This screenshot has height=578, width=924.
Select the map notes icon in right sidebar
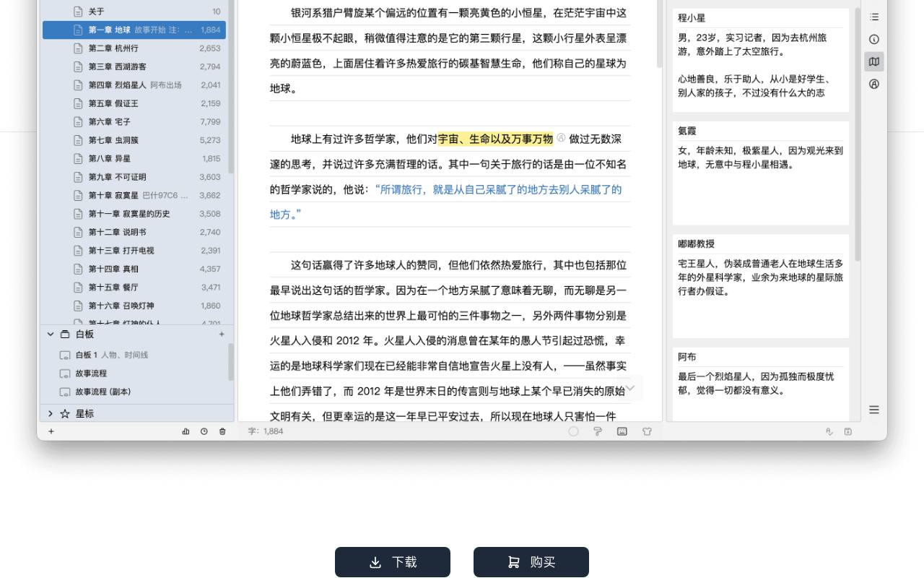click(x=874, y=61)
